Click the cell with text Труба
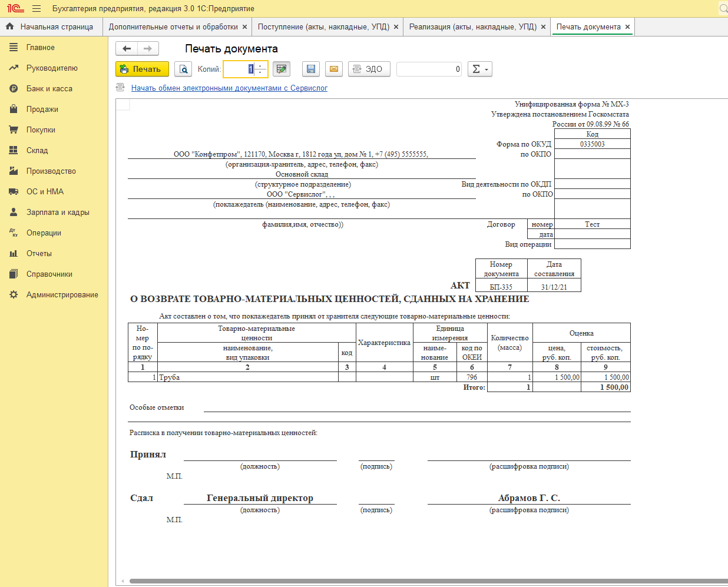Viewport: 728px width, 587px height. pos(248,377)
